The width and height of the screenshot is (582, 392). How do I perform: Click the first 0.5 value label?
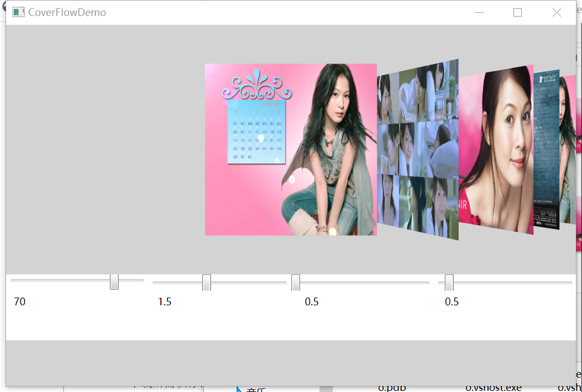(x=312, y=301)
